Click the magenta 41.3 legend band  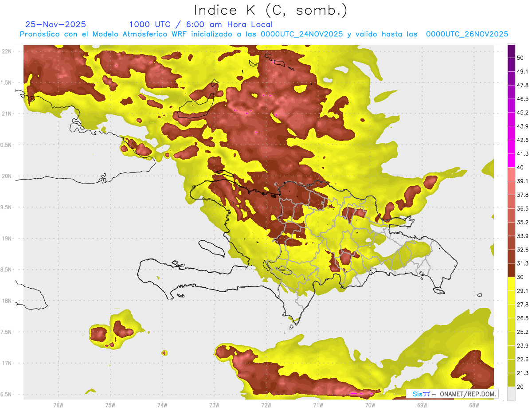coord(511,160)
